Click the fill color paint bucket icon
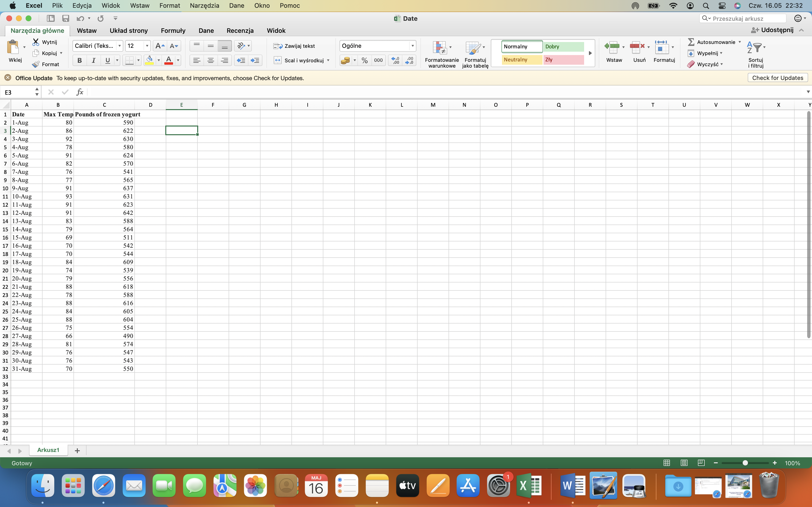The height and width of the screenshot is (507, 812). coord(149,60)
